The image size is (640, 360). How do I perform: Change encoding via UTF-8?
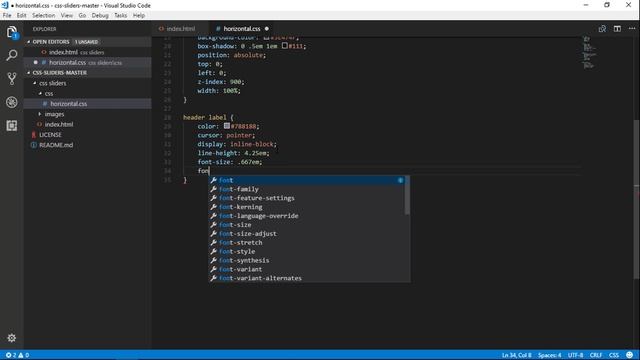click(576, 355)
